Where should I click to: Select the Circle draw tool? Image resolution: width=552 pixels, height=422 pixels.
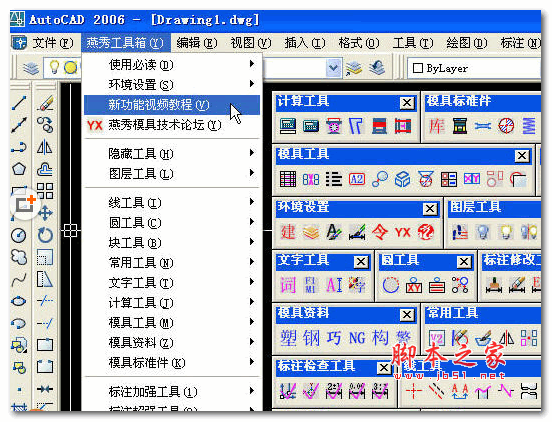coord(19,235)
